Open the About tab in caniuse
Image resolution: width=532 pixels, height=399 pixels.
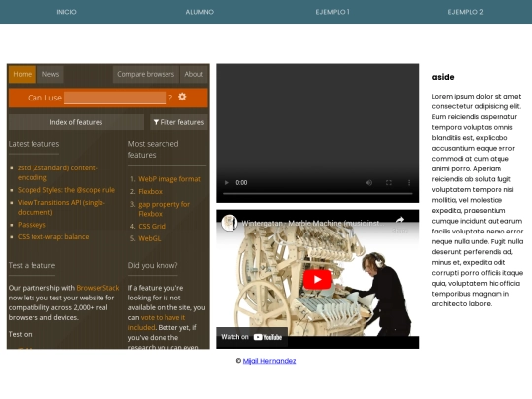pyautogui.click(x=194, y=74)
